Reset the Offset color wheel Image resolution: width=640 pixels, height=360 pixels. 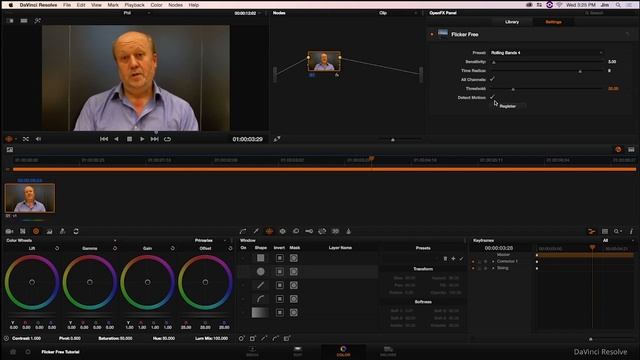(230, 248)
